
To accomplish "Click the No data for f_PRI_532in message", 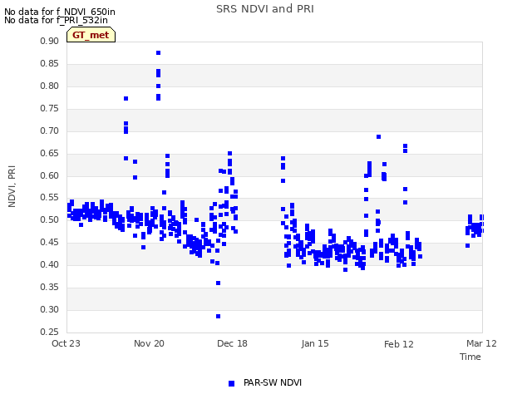I will click(56, 20).
